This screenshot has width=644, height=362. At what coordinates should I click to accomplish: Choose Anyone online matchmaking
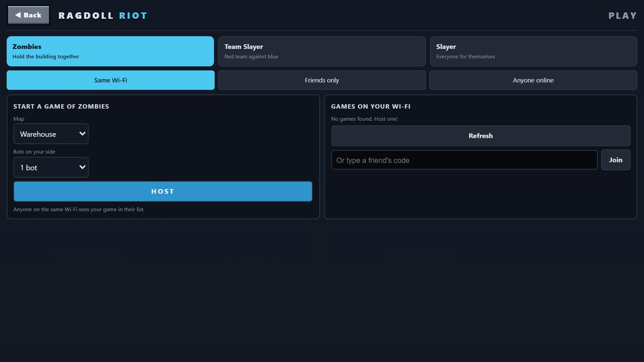(x=533, y=80)
